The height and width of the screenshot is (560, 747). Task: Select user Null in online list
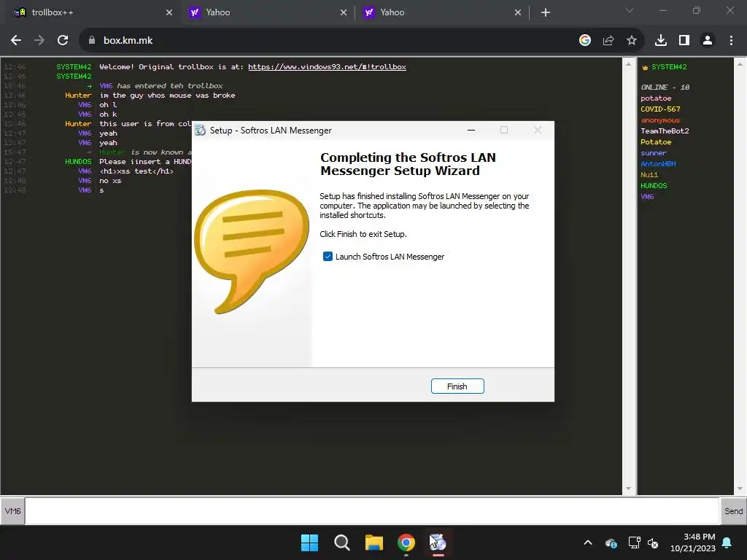649,175
